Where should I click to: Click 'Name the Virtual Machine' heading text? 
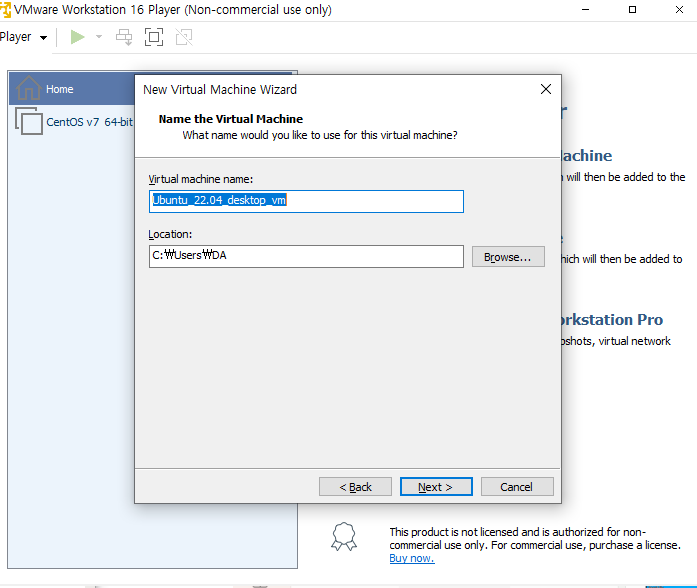(x=231, y=119)
